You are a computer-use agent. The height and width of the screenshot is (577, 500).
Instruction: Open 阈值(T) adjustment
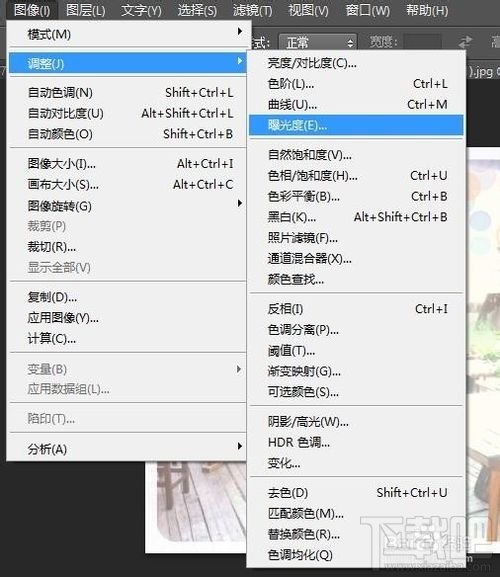coord(356,350)
